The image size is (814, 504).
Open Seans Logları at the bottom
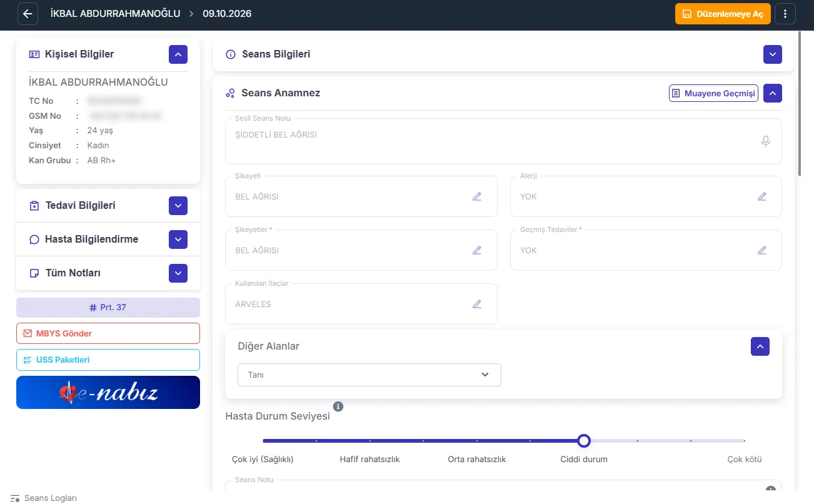pyautogui.click(x=44, y=498)
